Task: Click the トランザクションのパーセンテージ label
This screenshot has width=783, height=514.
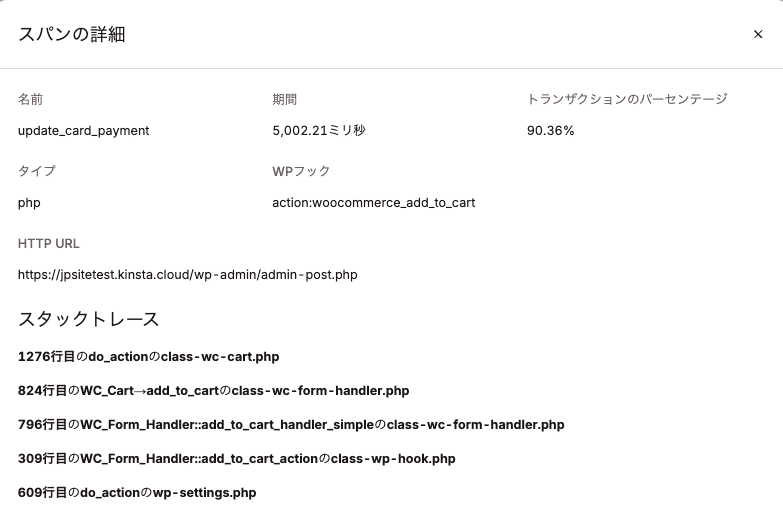Action: (627, 99)
